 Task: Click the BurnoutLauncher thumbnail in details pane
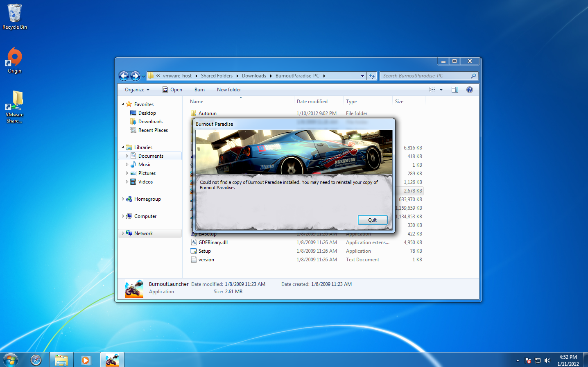coord(134,288)
